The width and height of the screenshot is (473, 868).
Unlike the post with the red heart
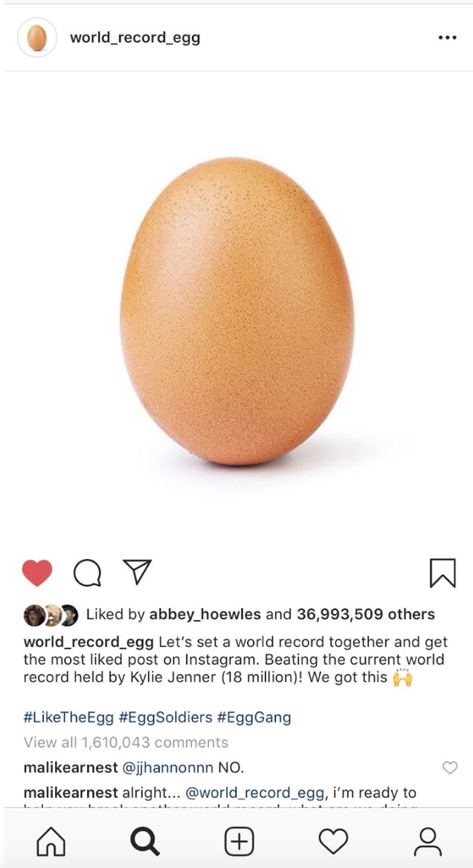[37, 573]
